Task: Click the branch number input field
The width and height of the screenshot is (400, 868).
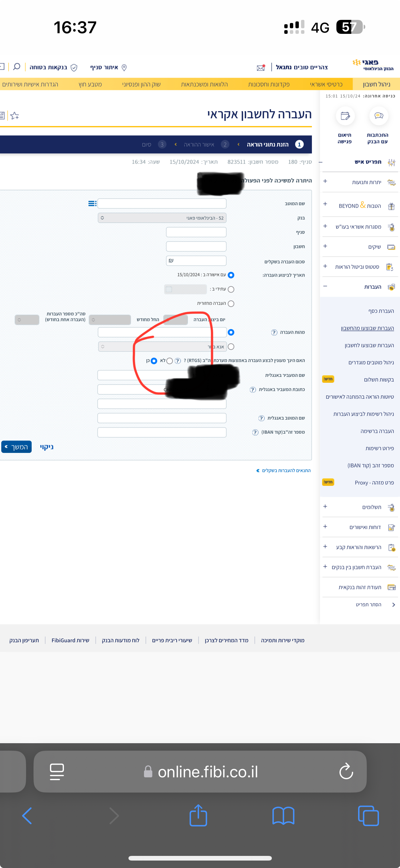Action: coord(196,232)
